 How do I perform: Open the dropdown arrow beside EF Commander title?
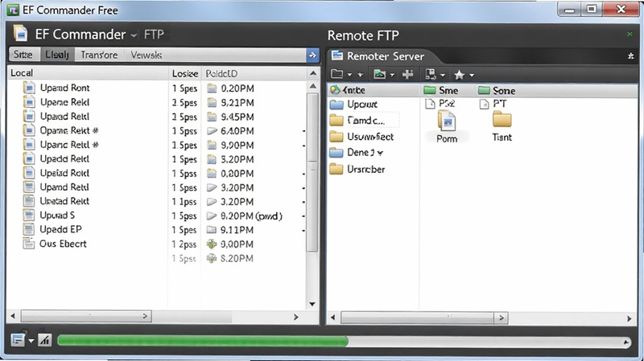click(x=134, y=35)
